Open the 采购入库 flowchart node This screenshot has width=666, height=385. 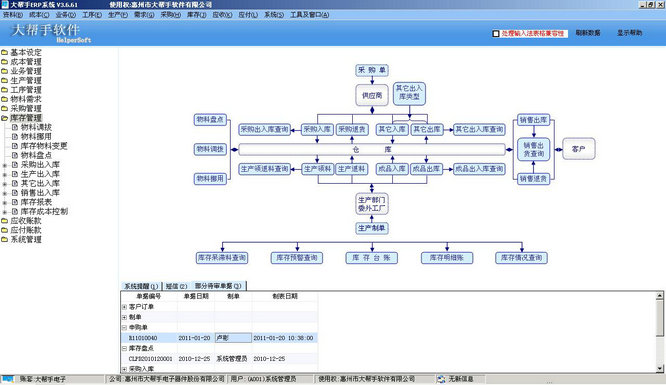317,129
